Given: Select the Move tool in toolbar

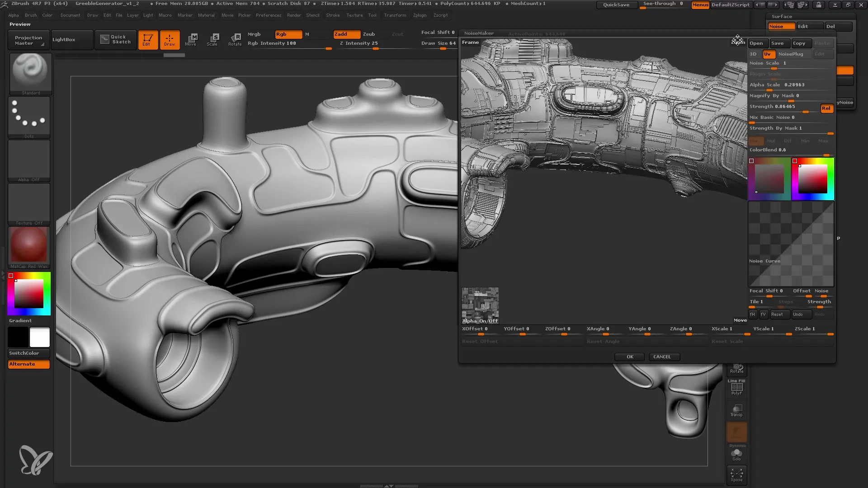Looking at the screenshot, I should tap(192, 39).
